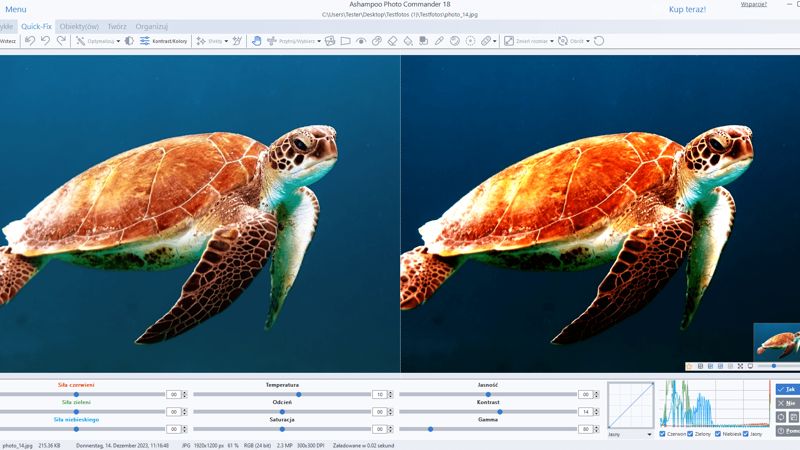Click the monitor icon in view bar

[750, 366]
